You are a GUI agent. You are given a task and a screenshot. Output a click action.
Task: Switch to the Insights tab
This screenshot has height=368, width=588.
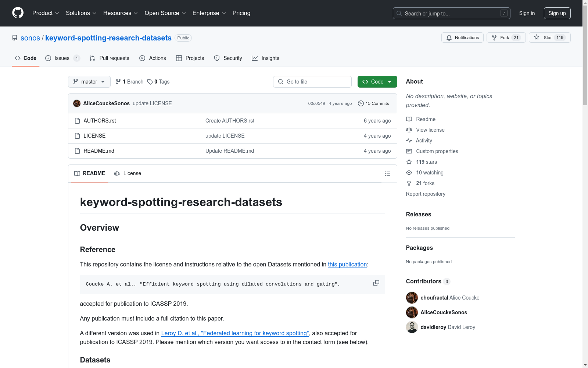(265, 58)
